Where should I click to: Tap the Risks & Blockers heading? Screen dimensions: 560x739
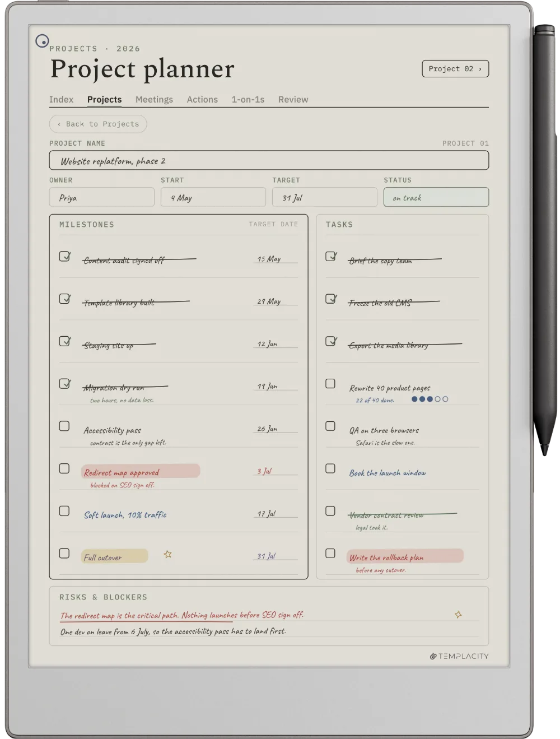(104, 597)
